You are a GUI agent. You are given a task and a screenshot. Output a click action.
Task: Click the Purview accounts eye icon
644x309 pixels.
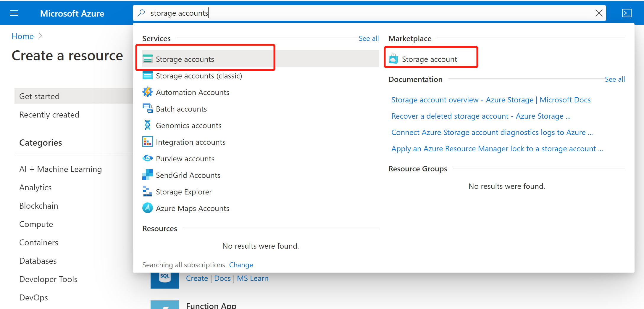[x=147, y=158]
